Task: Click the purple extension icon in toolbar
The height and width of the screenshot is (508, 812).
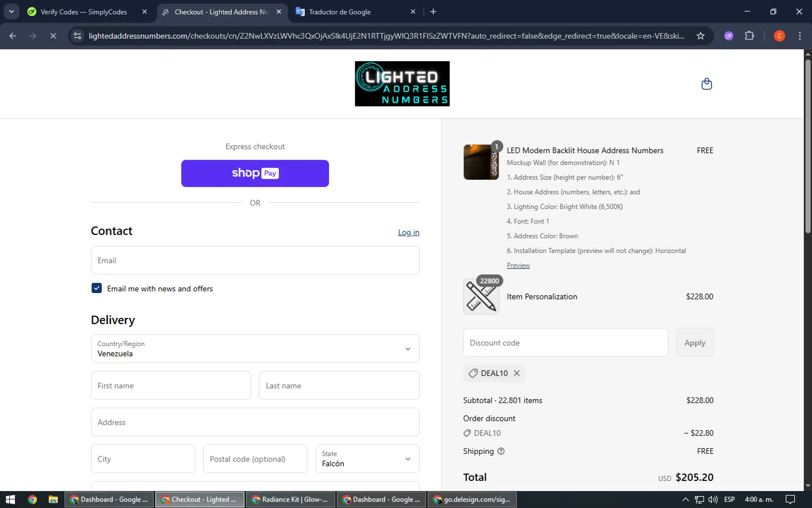Action: click(729, 36)
